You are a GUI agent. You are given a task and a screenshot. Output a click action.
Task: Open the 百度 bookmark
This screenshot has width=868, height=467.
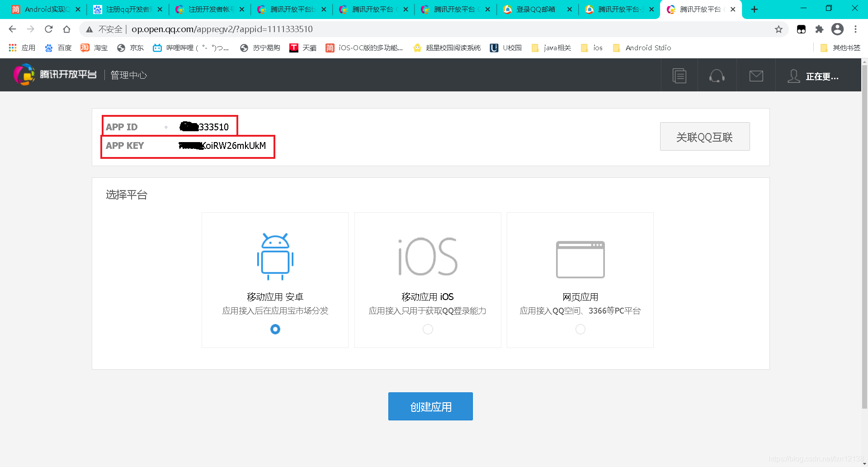(x=58, y=48)
